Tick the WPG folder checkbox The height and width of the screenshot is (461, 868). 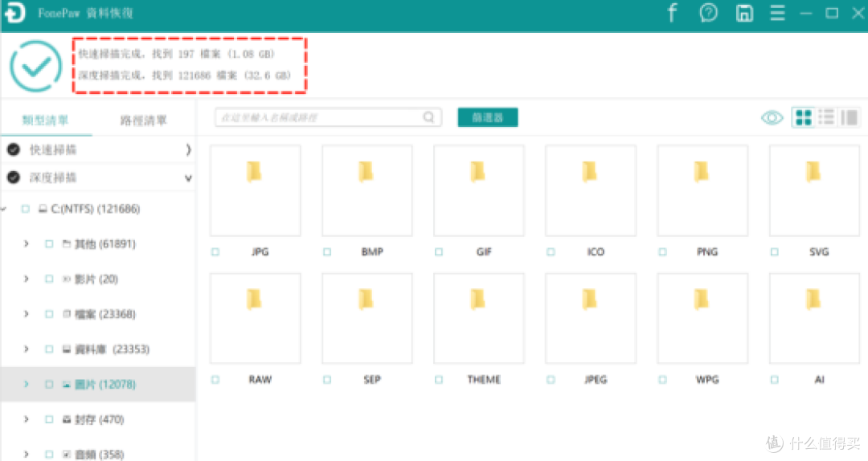coord(662,380)
